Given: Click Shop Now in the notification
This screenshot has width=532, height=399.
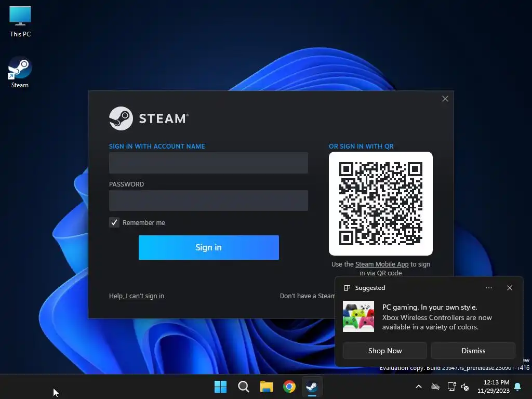Looking at the screenshot, I should click(x=385, y=351).
